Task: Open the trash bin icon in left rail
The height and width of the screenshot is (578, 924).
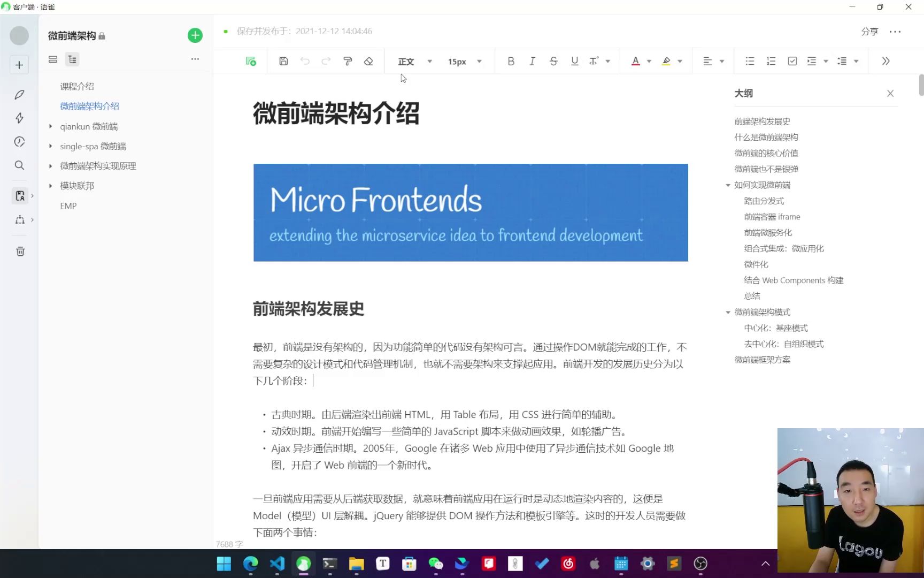Action: 20,252
